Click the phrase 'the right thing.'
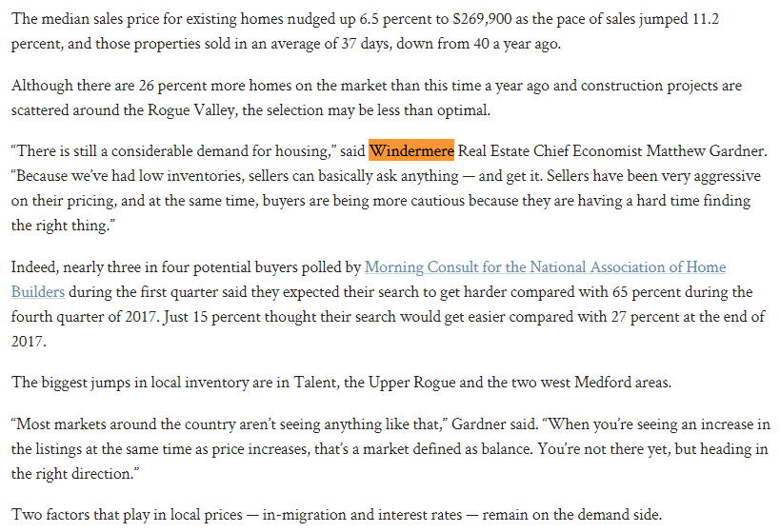The image size is (780, 532). click(61, 226)
